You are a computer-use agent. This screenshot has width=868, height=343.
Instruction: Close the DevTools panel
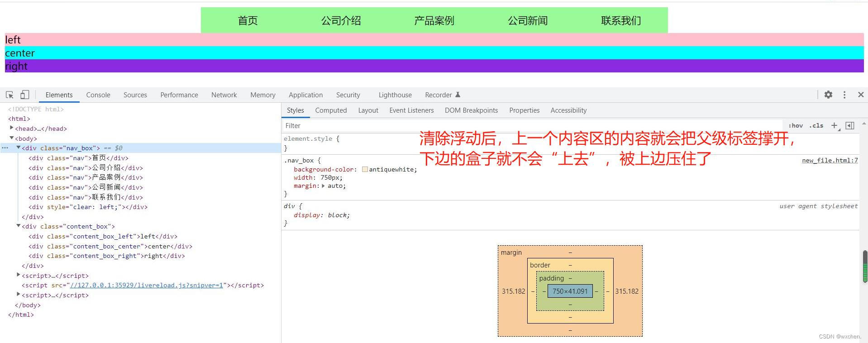(x=861, y=95)
